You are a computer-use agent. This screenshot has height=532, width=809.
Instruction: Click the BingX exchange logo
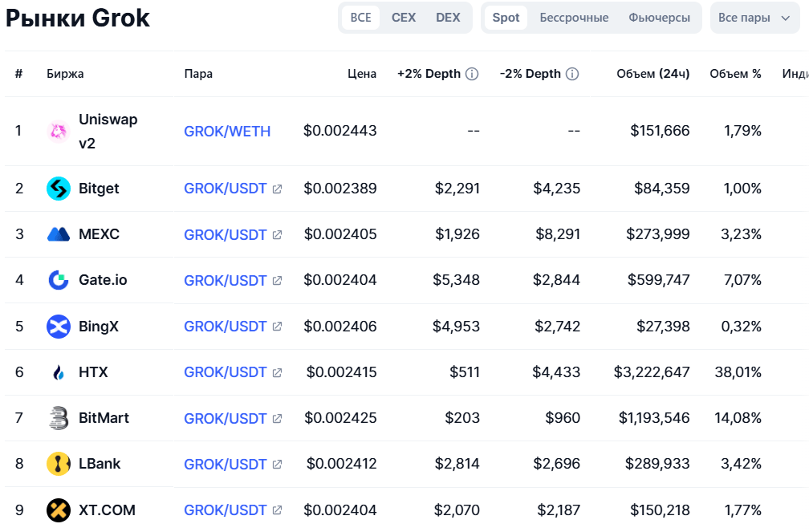pos(59,326)
